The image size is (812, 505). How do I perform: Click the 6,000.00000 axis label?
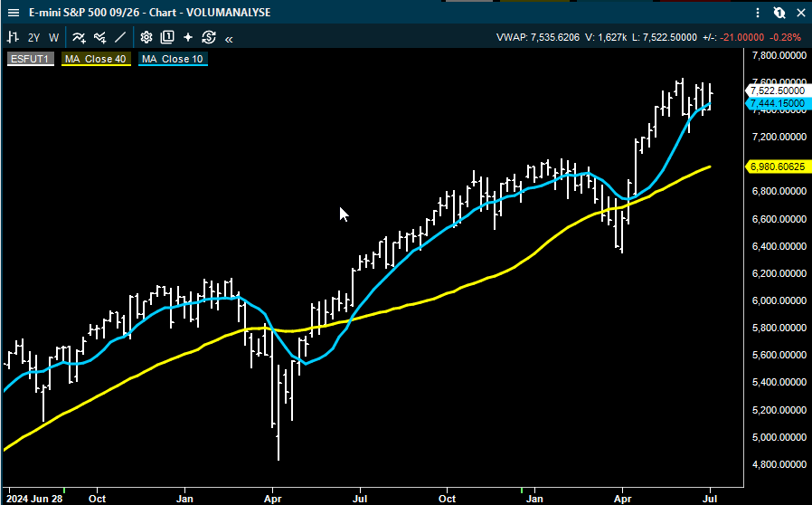coord(779,300)
